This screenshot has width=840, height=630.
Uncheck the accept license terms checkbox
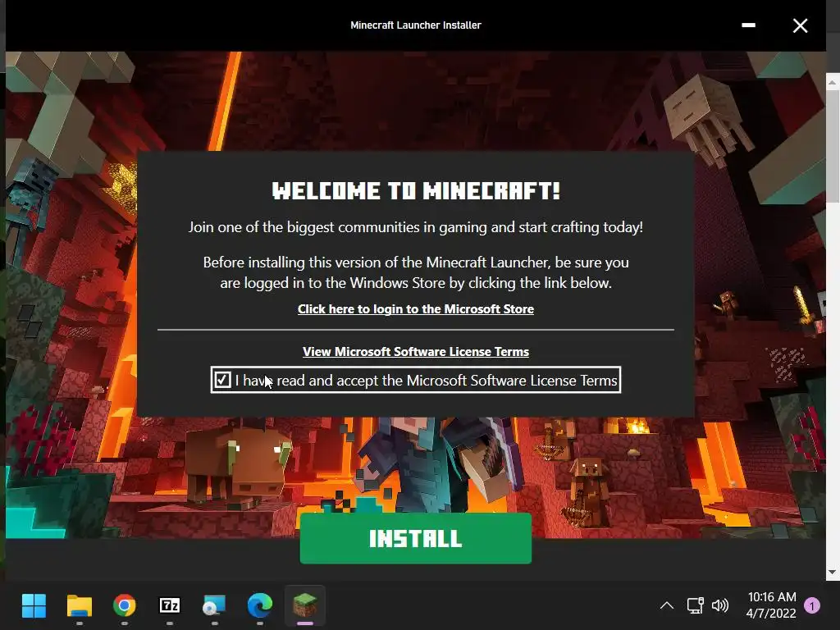[221, 380]
